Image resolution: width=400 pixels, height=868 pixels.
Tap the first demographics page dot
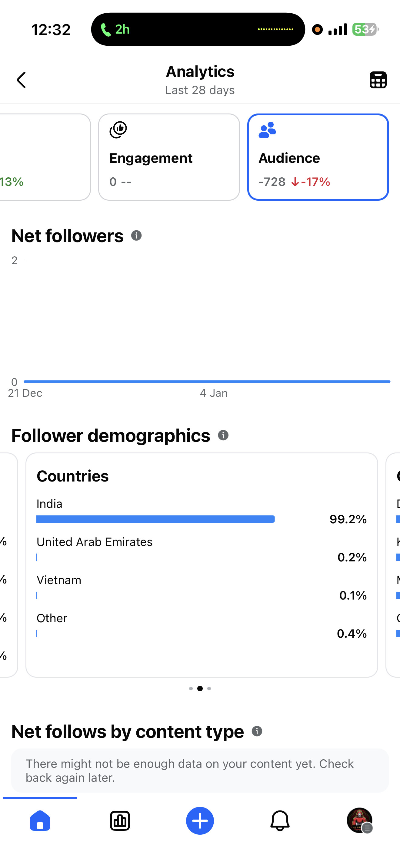[x=191, y=689]
